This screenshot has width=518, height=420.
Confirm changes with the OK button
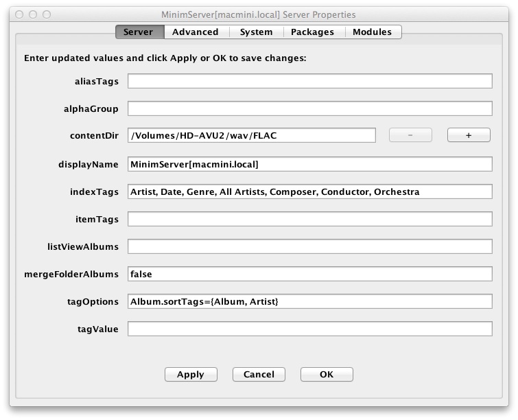pos(327,375)
